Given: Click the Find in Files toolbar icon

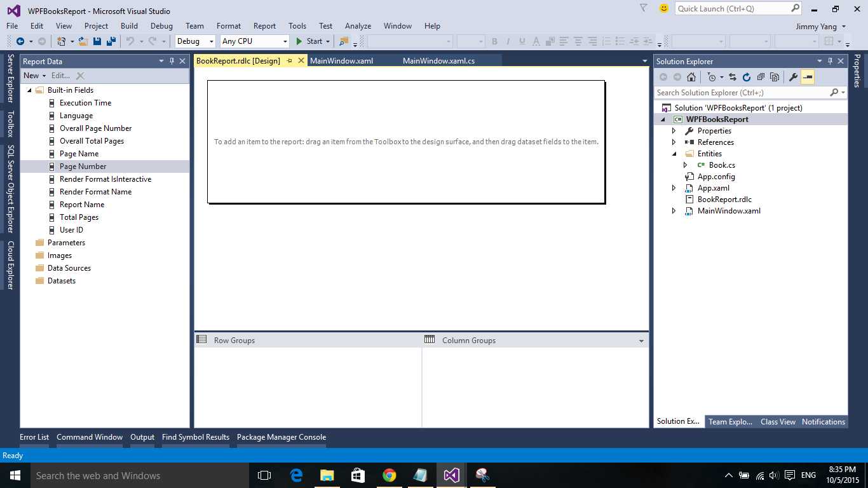Looking at the screenshot, I should click(344, 41).
